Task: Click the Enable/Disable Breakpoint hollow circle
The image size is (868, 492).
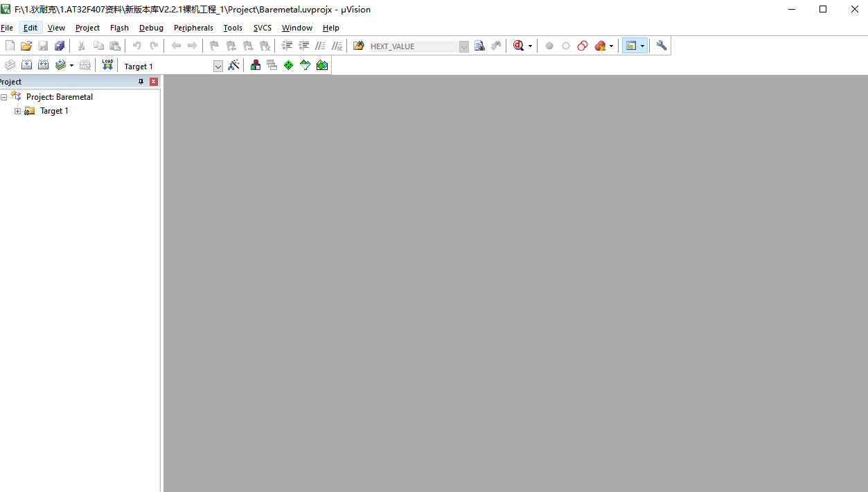Action: point(566,46)
